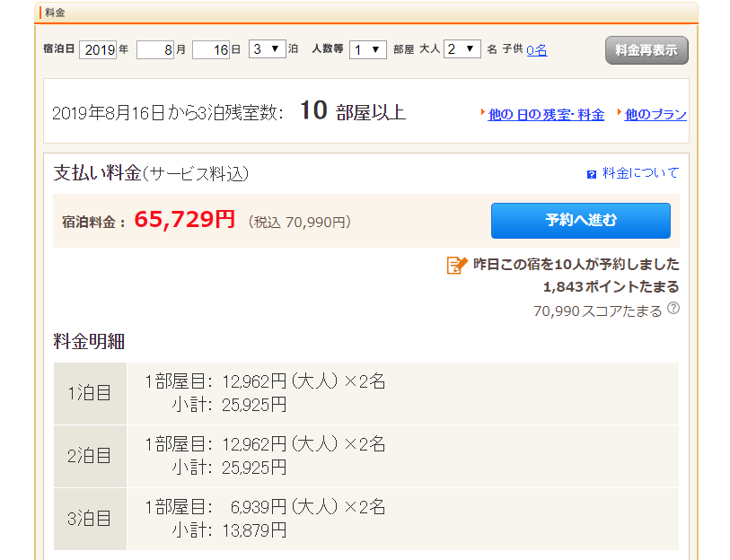Image resolution: width=730 pixels, height=560 pixels.
Task: Click the month input field showing 8
Action: 154,49
